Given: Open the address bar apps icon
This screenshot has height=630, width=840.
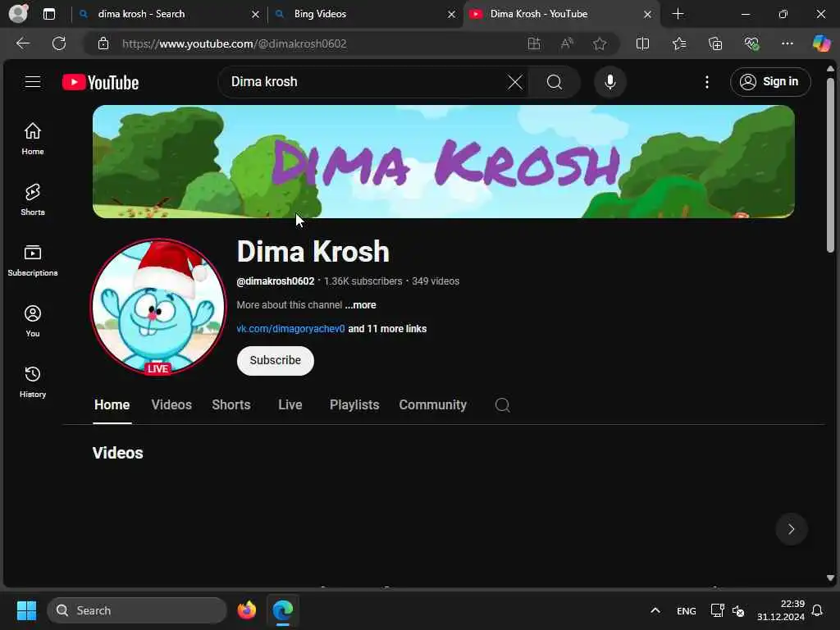Looking at the screenshot, I should coord(533,43).
